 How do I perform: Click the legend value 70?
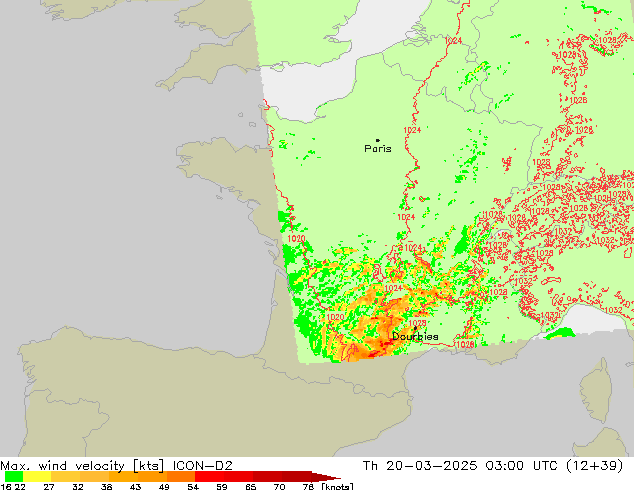tap(279, 486)
